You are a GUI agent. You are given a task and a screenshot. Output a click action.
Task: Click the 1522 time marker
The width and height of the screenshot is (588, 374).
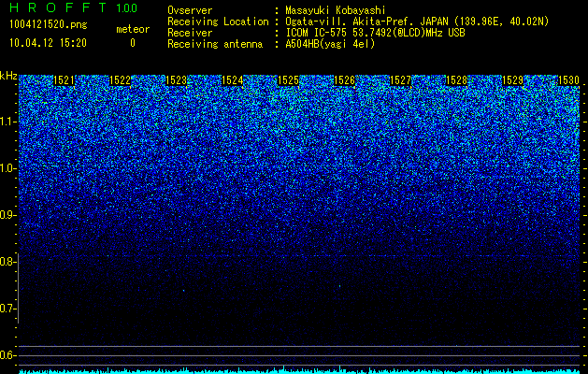(120, 80)
